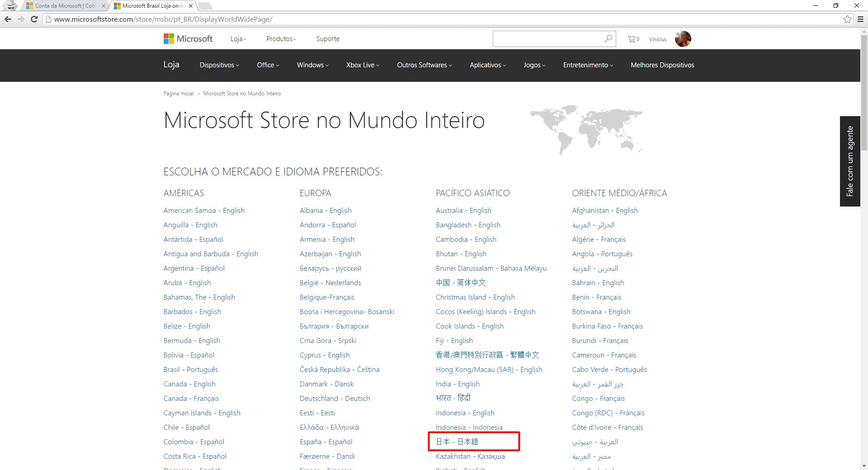Click the browser forward arrow
The width and height of the screenshot is (868, 470).
pos(21,19)
